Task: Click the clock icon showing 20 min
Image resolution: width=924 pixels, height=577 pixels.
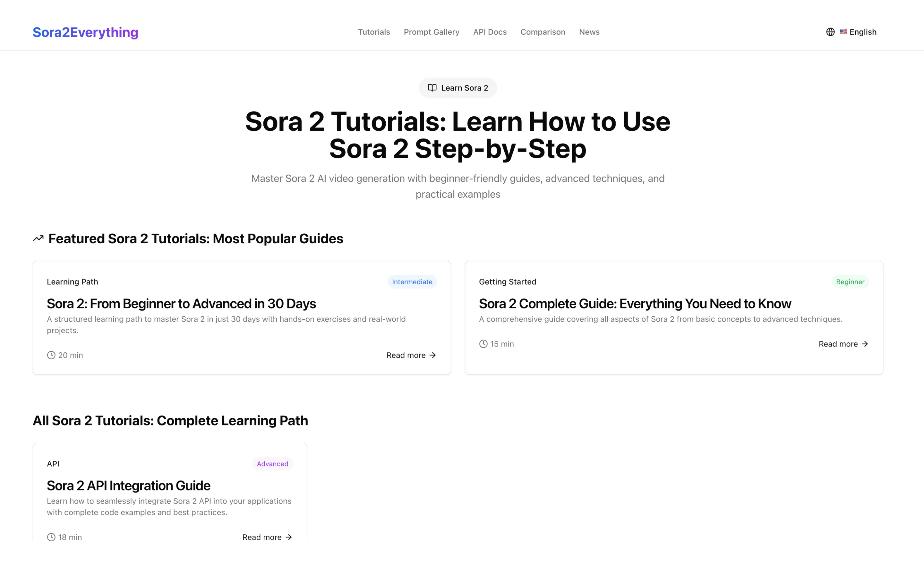Action: 51,355
